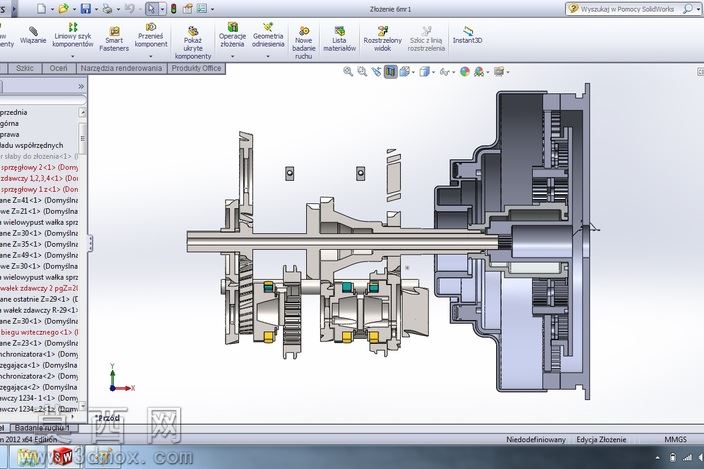The image size is (704, 469).
Task: Toggle the Section View button
Action: [x=391, y=71]
